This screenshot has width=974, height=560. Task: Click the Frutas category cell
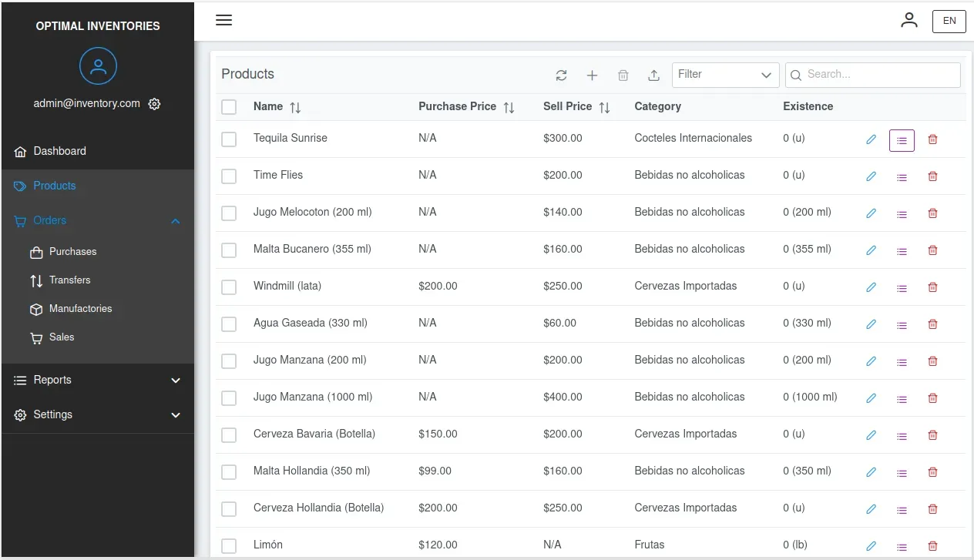point(650,545)
